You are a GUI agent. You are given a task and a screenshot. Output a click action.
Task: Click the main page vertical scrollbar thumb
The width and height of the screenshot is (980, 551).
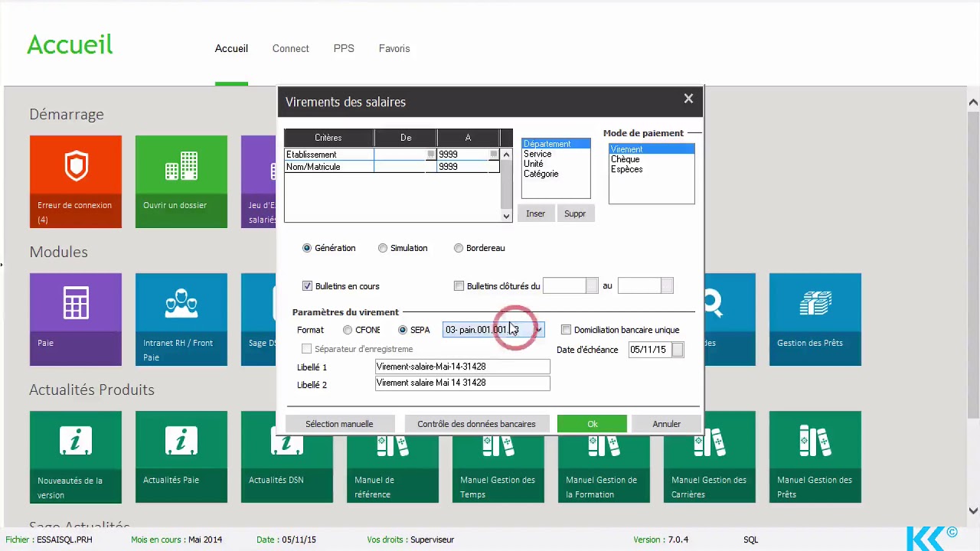click(973, 264)
